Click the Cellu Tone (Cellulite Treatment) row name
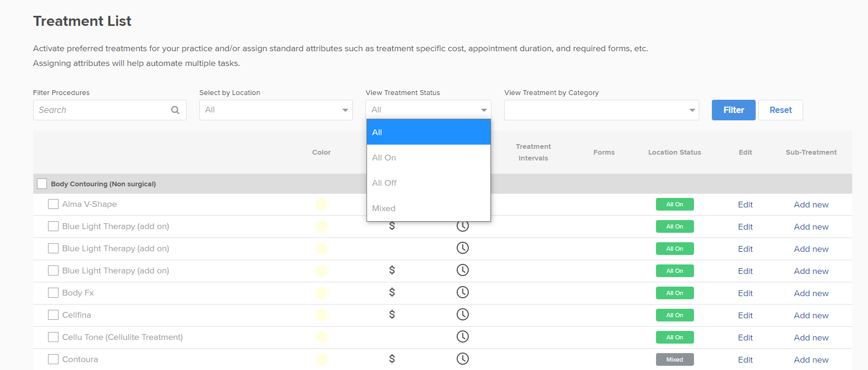 (x=122, y=337)
